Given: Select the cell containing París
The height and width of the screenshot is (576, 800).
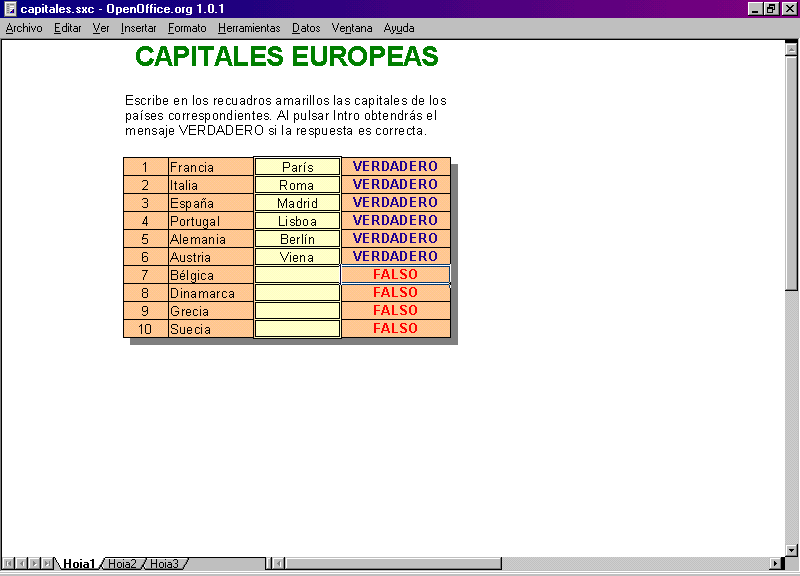Looking at the screenshot, I should 297,167.
